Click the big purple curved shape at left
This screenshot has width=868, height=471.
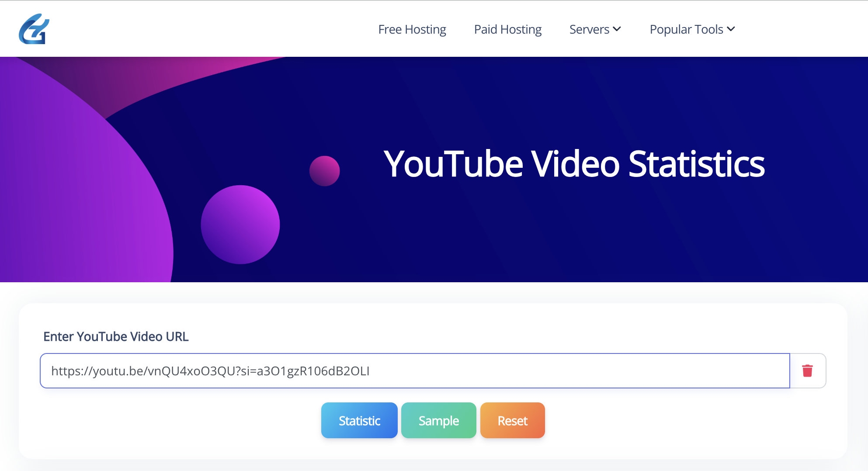pyautogui.click(x=79, y=197)
